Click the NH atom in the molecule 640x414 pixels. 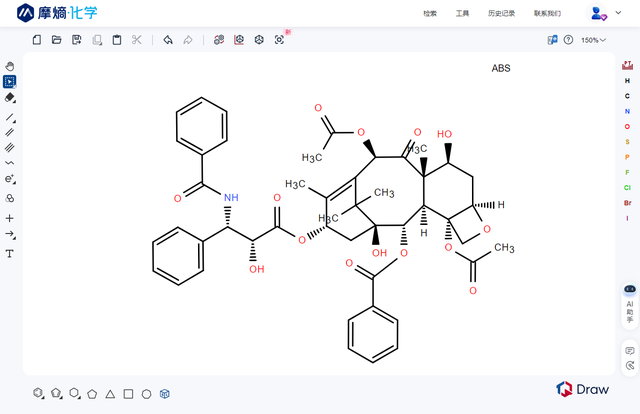(231, 198)
